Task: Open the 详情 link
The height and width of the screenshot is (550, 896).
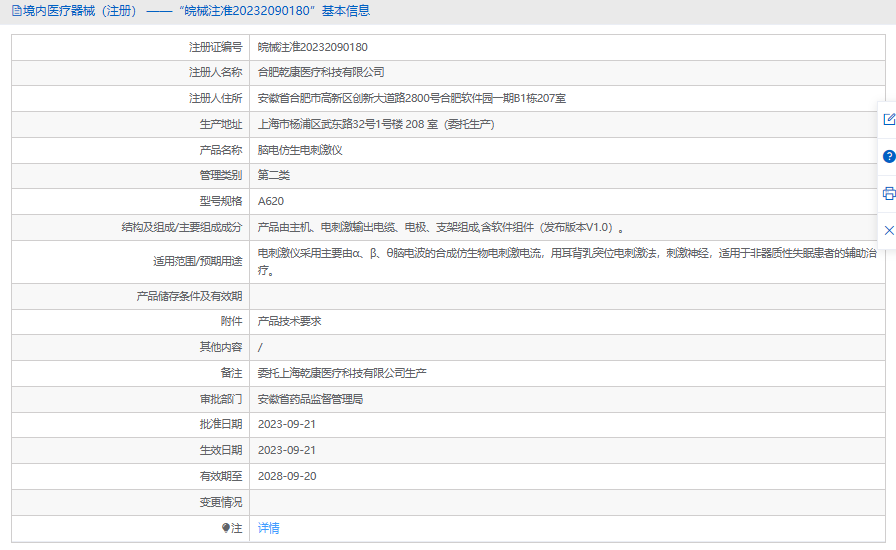Action: (x=269, y=528)
